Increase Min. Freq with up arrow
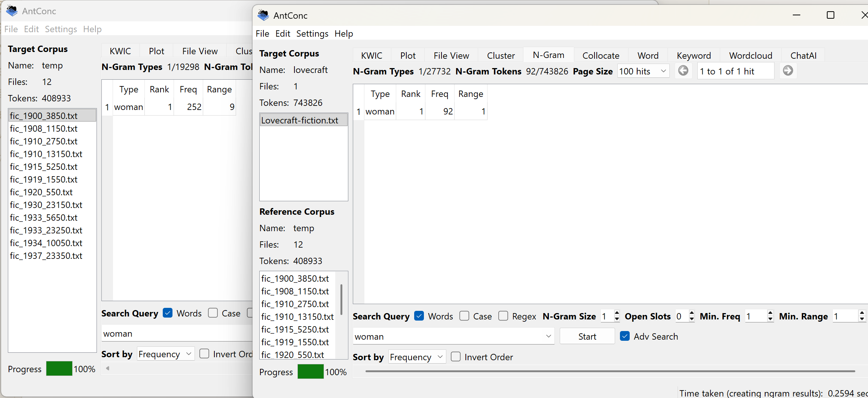 (770, 313)
